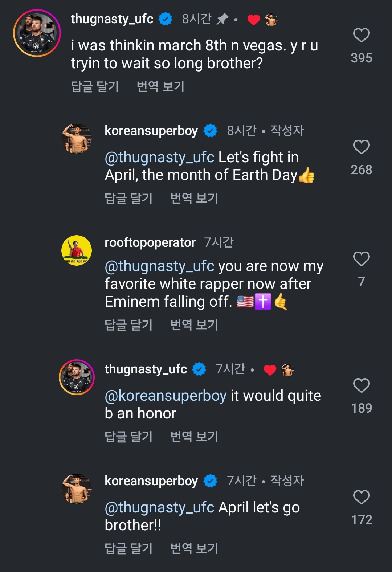This screenshot has height=572, width=392.
Task: Open @koreansuperboy mention in honor reply
Action: 166,396
